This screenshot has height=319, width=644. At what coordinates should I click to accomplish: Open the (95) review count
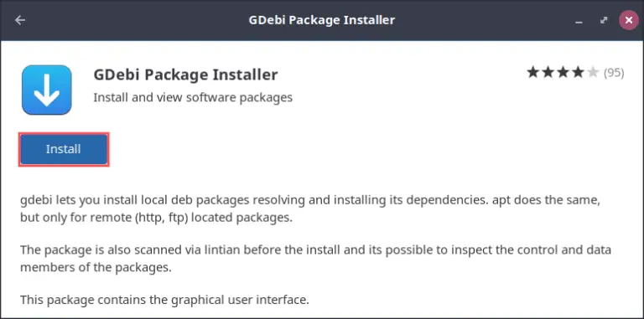pyautogui.click(x=614, y=73)
